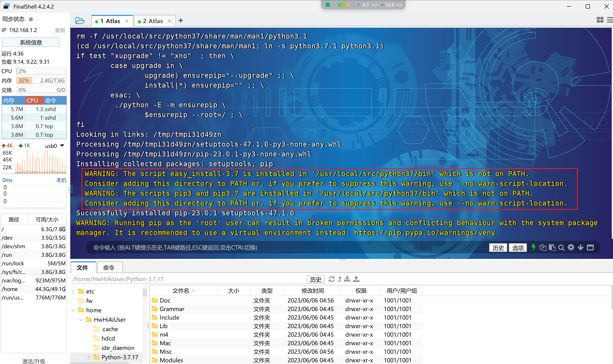Image resolution: width=613 pixels, height=364 pixels.
Task: Select the Include folder row
Action: [286, 318]
